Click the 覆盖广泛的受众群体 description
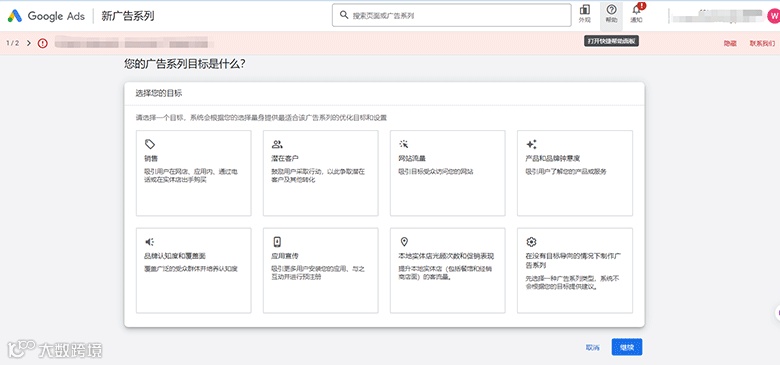Viewport: 780px width, 365px height. click(x=191, y=269)
